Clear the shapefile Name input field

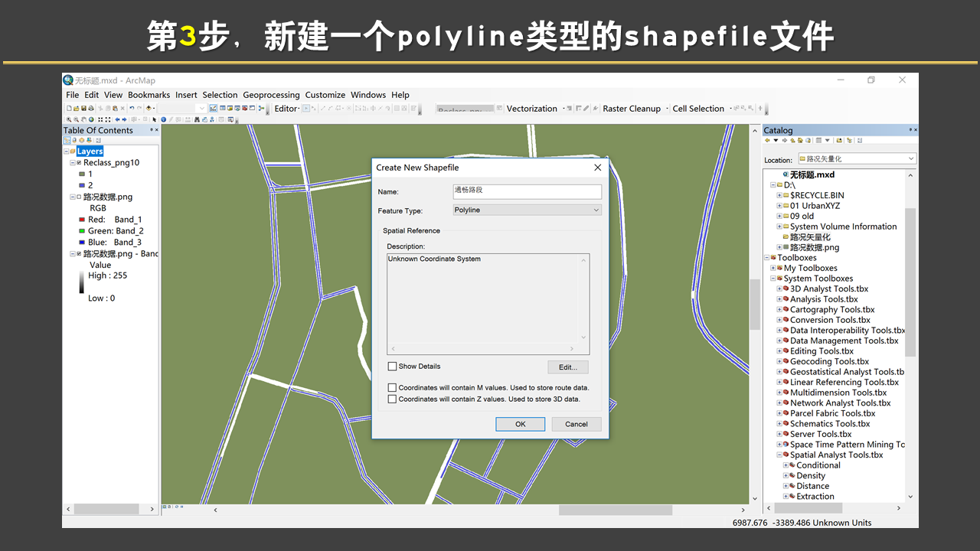[527, 191]
